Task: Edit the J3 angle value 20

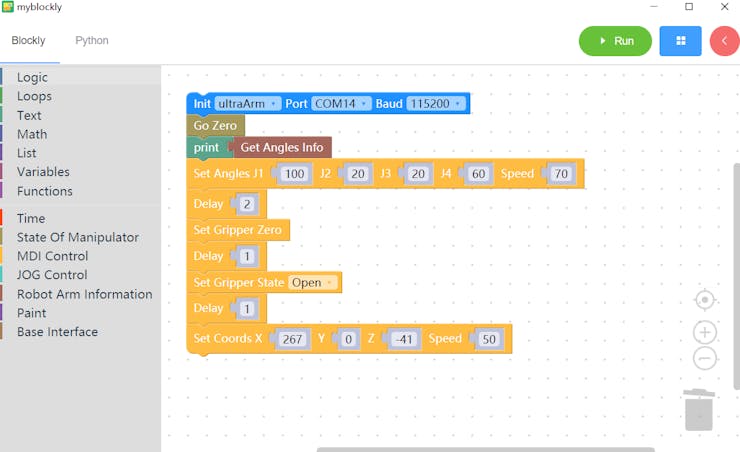Action: pos(418,174)
